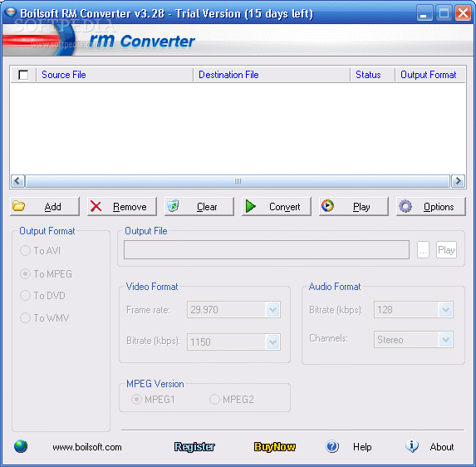Click the browse '...' button for output file
Viewport: 476px width, 467px height.
pos(423,250)
